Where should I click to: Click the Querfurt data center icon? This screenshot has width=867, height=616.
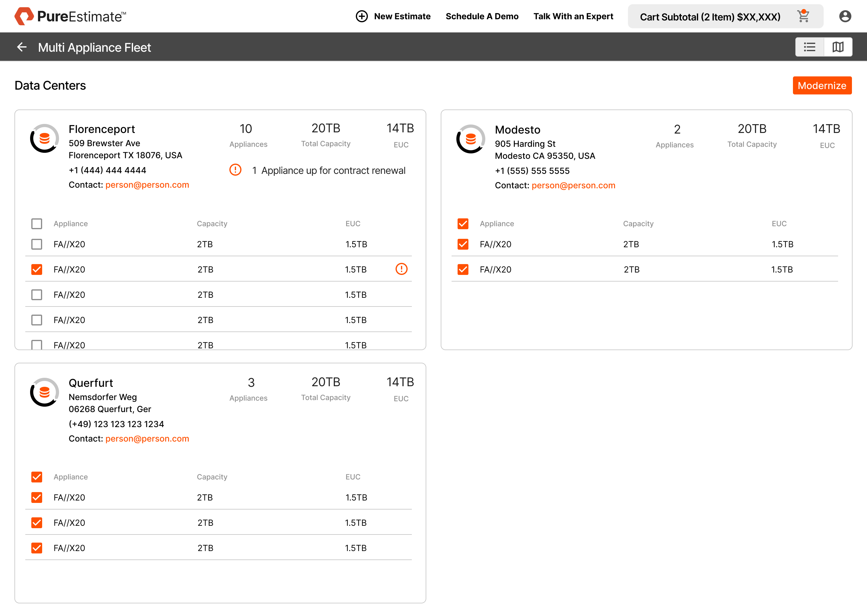pyautogui.click(x=45, y=392)
